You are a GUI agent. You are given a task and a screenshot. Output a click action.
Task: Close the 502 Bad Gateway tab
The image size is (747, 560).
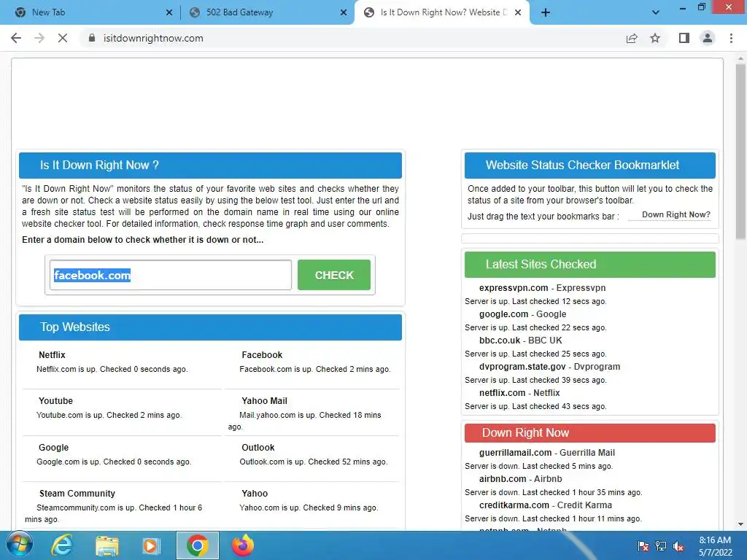(x=344, y=12)
